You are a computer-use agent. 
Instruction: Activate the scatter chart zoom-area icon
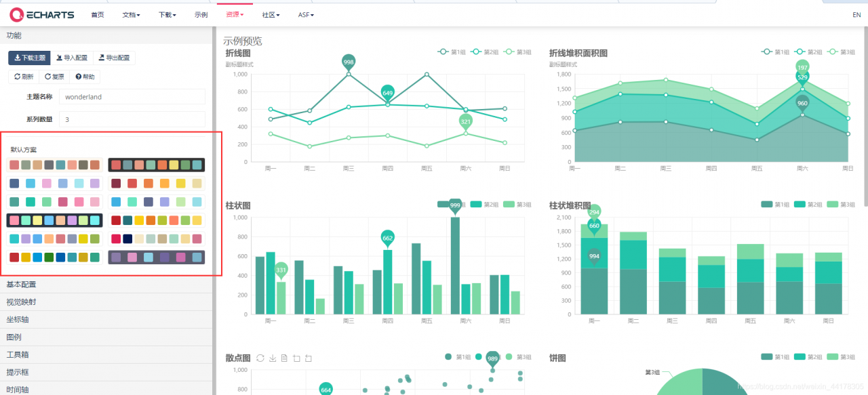296,358
